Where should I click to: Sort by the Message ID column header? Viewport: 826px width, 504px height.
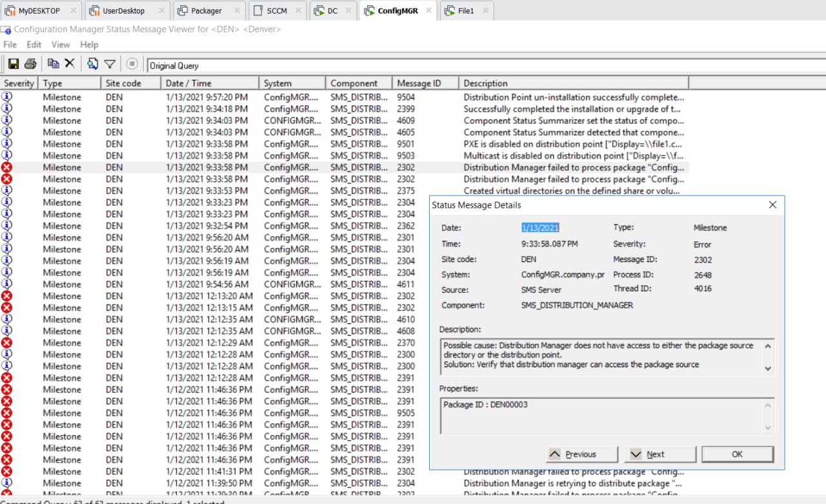425,83
